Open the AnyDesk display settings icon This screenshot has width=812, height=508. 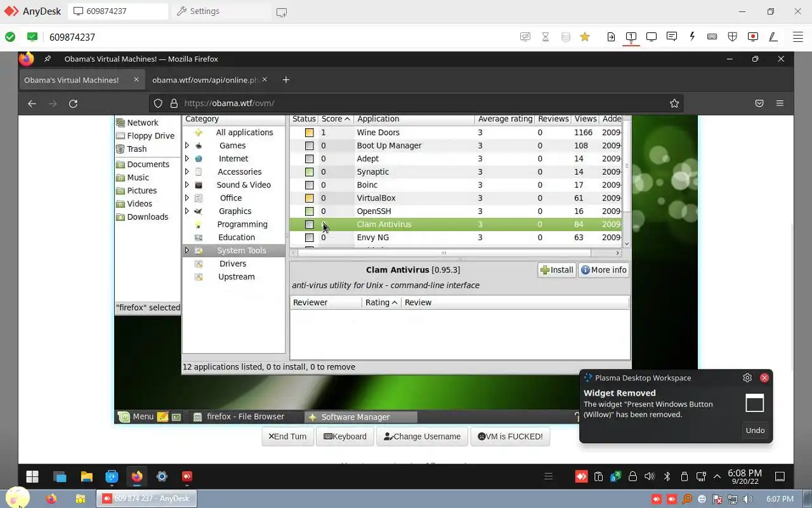pyautogui.click(x=652, y=37)
